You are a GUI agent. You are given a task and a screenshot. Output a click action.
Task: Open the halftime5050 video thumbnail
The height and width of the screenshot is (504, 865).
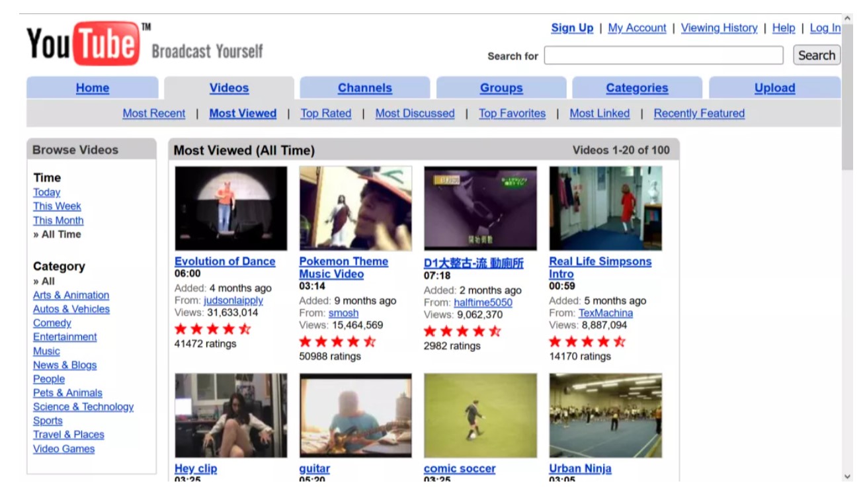point(480,208)
